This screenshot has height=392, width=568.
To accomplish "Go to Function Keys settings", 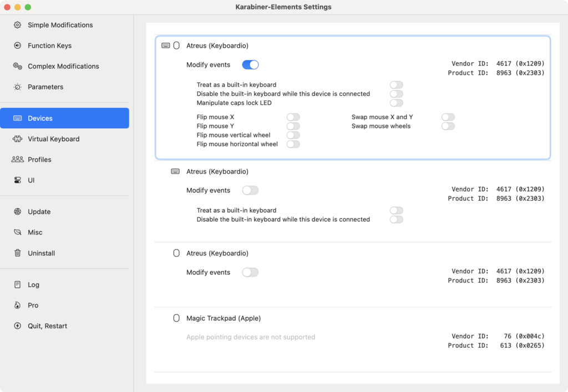I will click(x=64, y=45).
